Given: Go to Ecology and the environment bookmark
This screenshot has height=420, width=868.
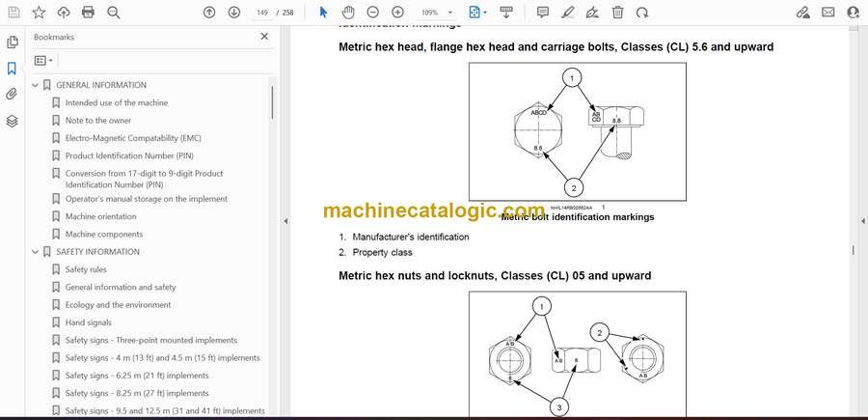Looking at the screenshot, I should [118, 305].
